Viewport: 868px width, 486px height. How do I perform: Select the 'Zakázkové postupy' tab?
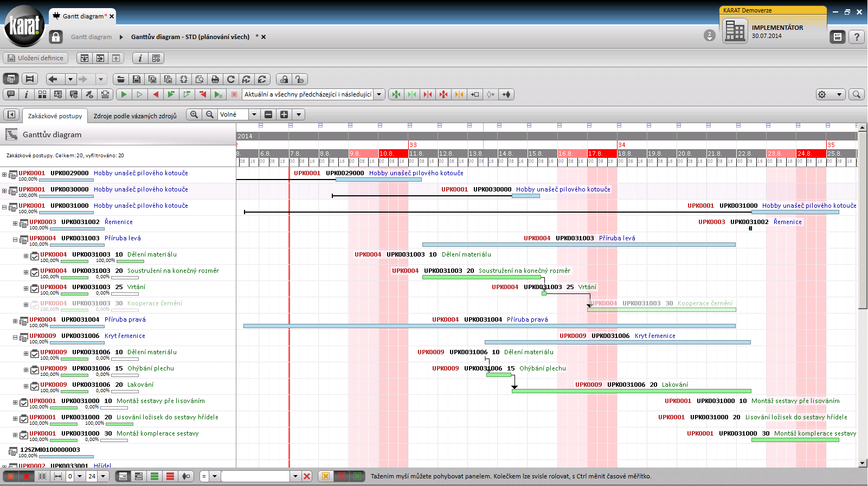click(55, 116)
